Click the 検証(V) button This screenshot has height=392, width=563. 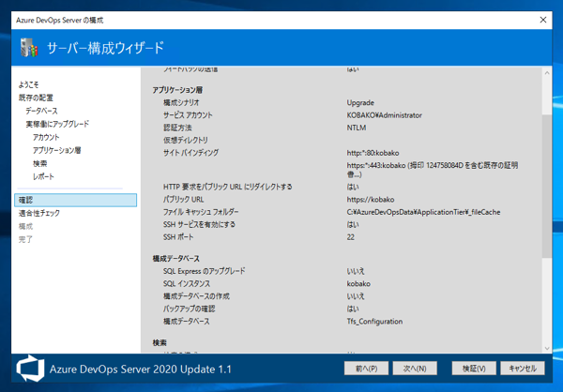tap(474, 369)
